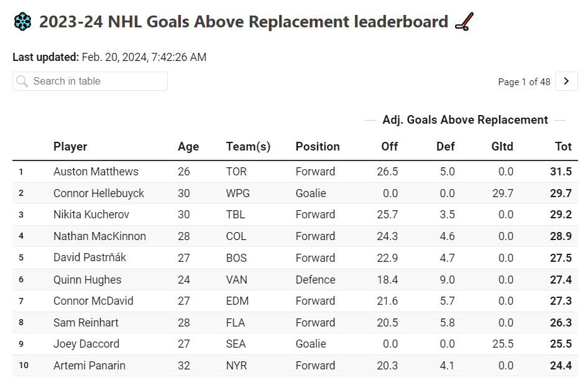Click Nathan MacKinnon's row
Viewport: 588px width, 380px height.
point(101,237)
